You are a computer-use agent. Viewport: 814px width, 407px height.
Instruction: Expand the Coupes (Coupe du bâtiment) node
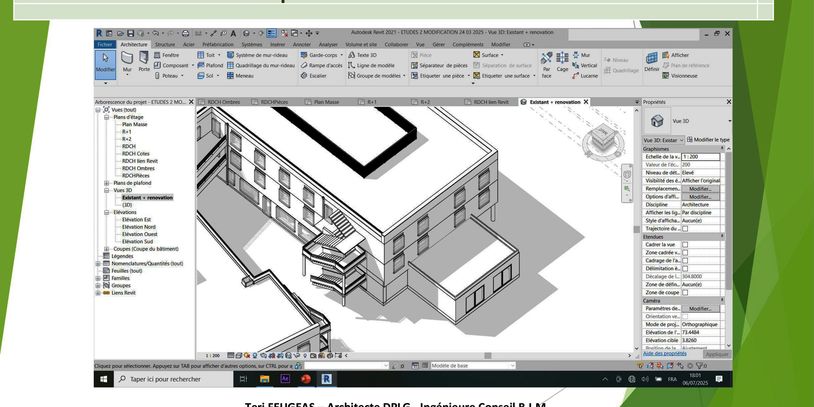coord(106,249)
